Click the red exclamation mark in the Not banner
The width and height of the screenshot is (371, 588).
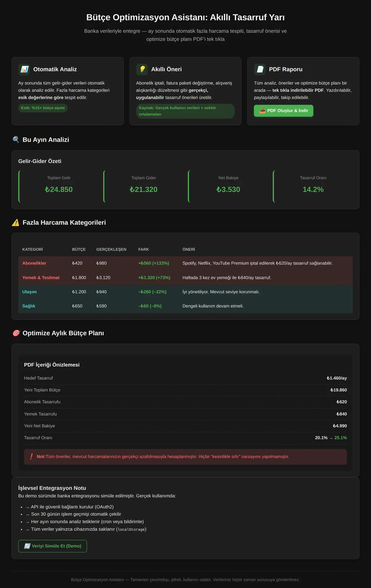point(31,456)
